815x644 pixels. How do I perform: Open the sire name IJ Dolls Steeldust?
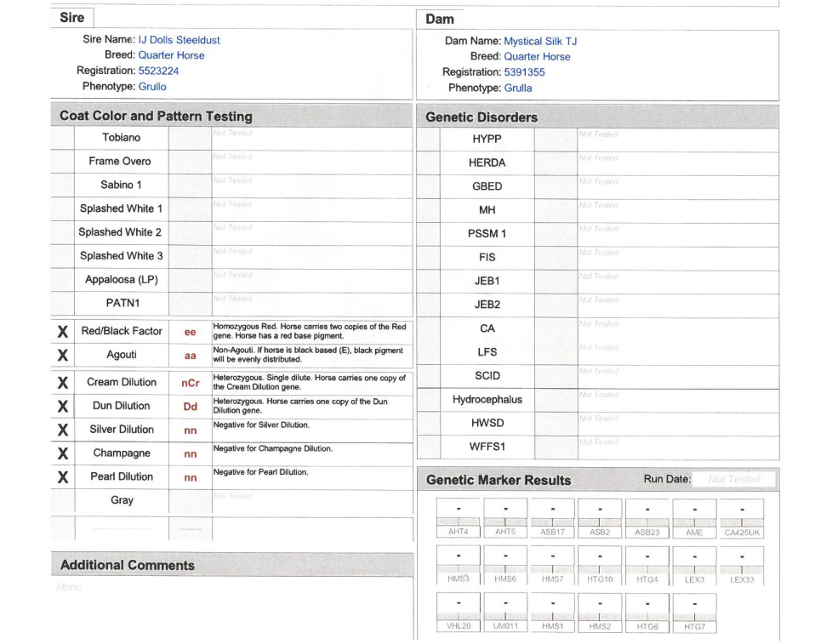click(179, 40)
